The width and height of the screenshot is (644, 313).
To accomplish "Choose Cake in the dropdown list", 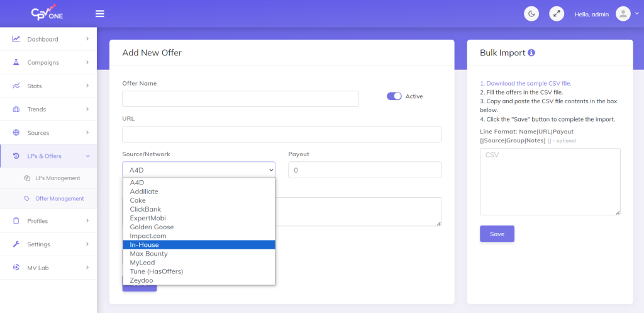I will [199, 200].
